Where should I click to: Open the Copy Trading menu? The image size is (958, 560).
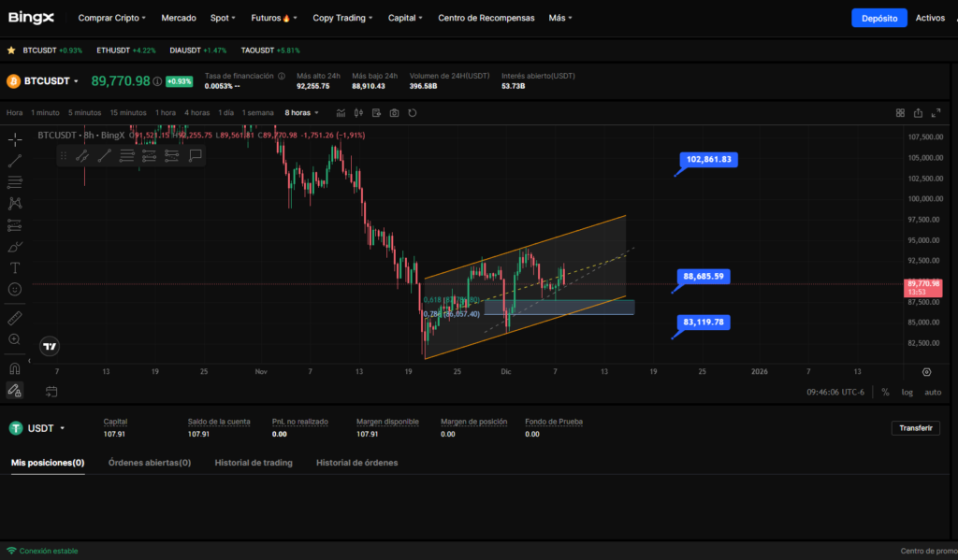click(342, 18)
